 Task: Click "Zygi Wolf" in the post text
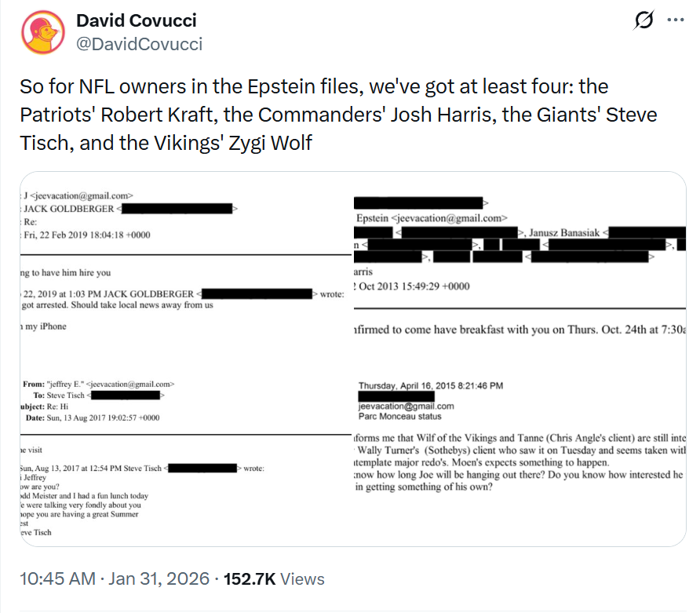(x=270, y=143)
